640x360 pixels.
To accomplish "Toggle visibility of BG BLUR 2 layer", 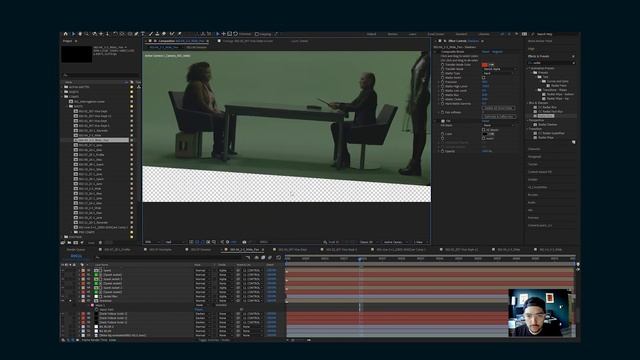I will point(62,327).
